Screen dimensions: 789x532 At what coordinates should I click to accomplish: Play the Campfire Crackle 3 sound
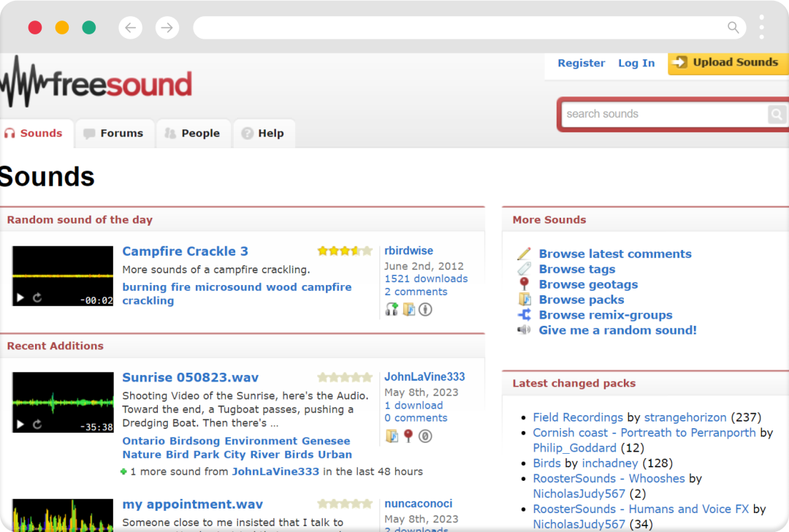click(x=20, y=298)
